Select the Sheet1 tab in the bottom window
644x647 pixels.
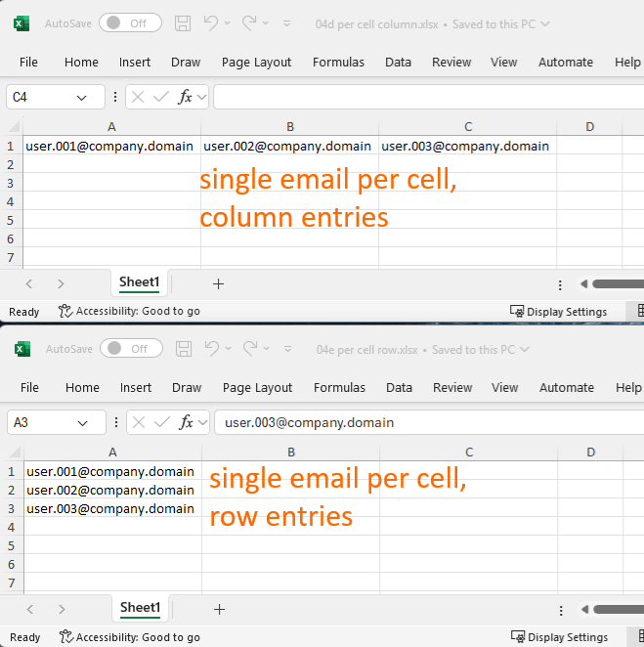point(141,608)
